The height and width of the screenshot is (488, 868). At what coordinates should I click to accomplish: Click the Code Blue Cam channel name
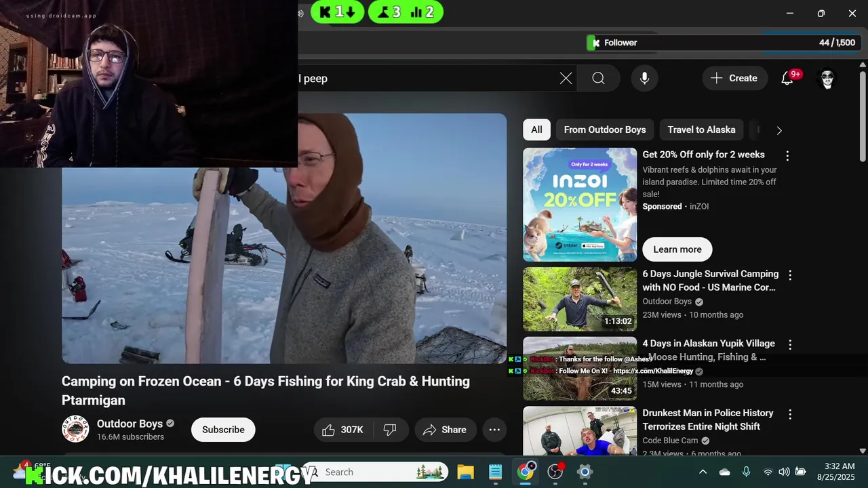[x=670, y=441]
